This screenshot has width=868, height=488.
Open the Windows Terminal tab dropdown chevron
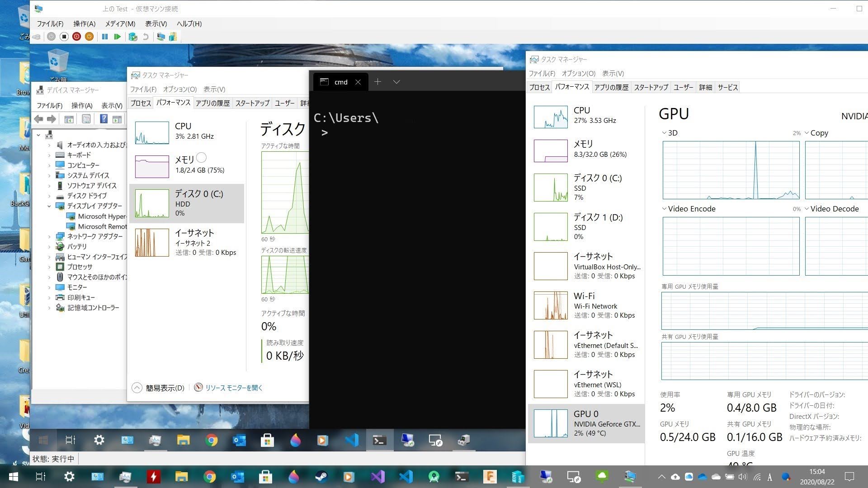[x=396, y=82]
